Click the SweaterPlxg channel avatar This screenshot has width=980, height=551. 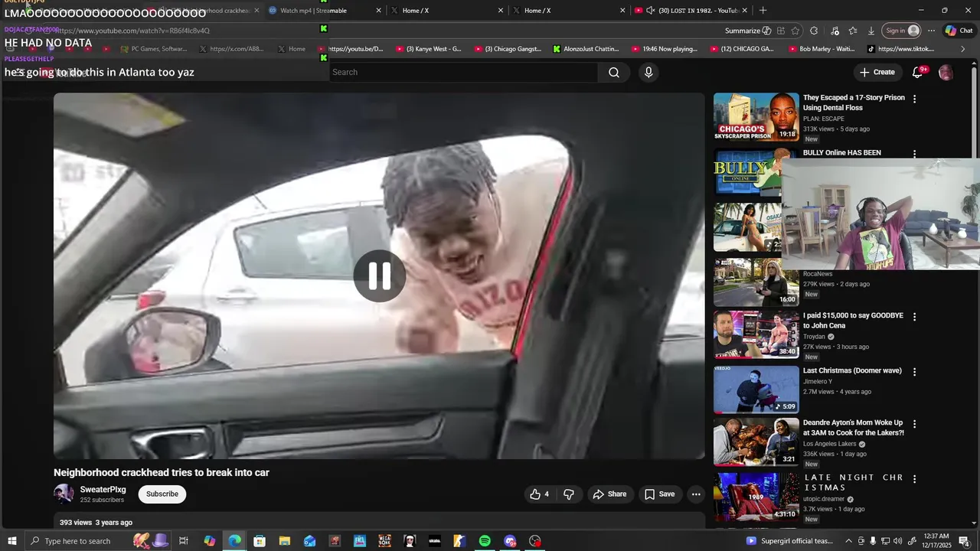click(x=64, y=494)
